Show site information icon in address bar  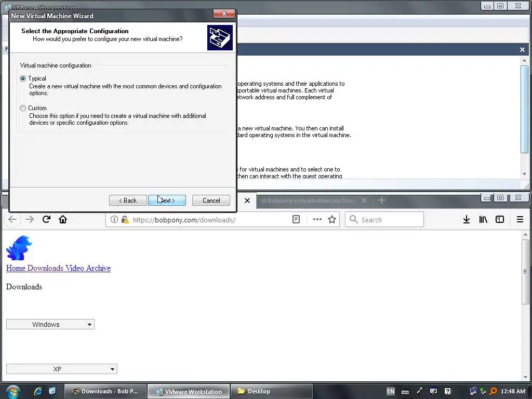(114, 220)
